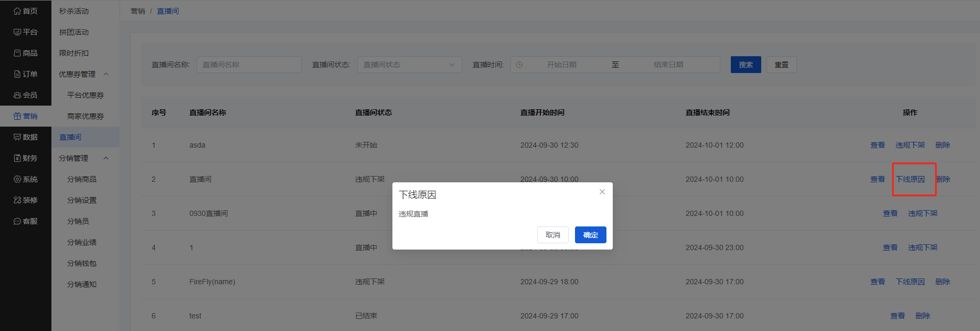Open the 装修 decoration sidebar icon
980x331 pixels.
pos(17,200)
